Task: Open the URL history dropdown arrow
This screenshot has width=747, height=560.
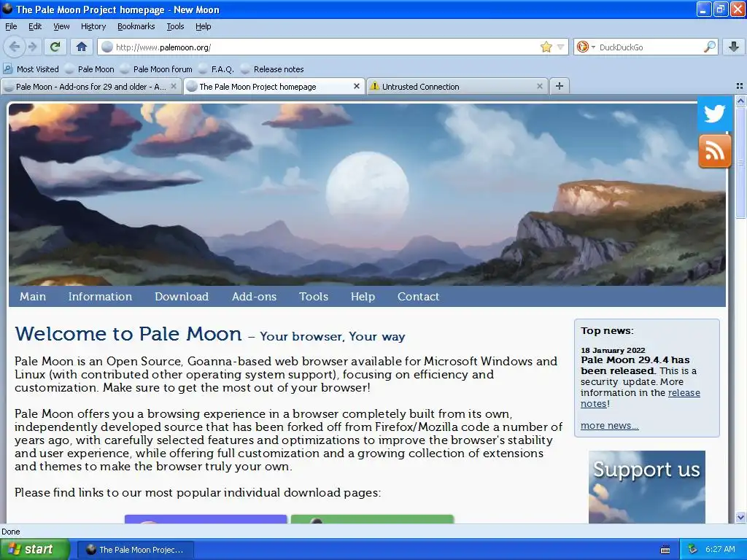Action: [x=561, y=47]
